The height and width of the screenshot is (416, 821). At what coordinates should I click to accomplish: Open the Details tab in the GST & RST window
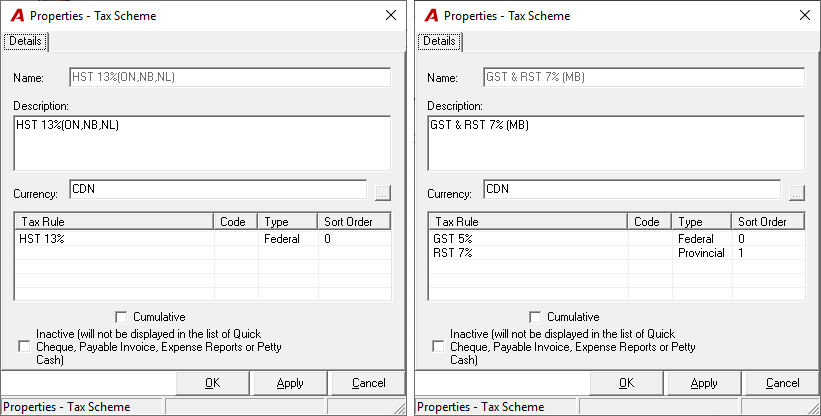[x=439, y=41]
